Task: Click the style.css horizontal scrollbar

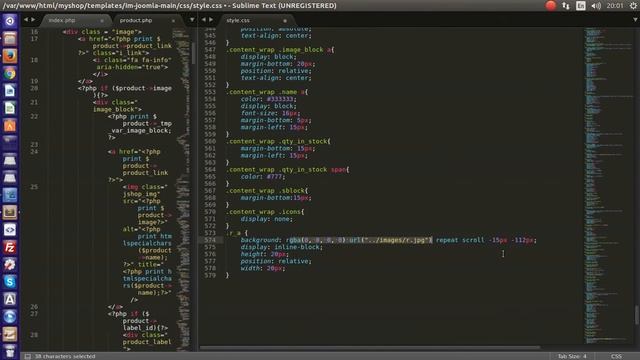Action: point(369,348)
